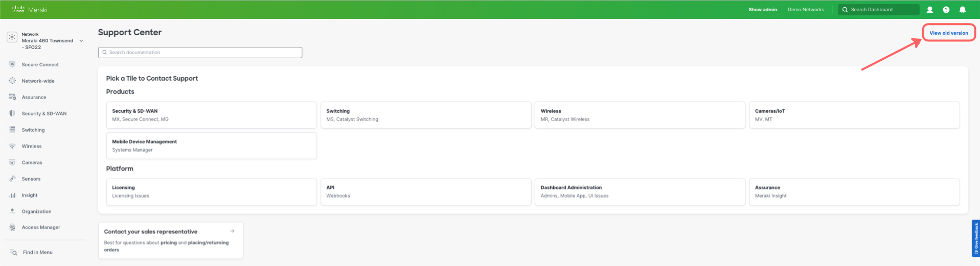Click the Security & SD-WAN sidebar icon

click(12, 113)
